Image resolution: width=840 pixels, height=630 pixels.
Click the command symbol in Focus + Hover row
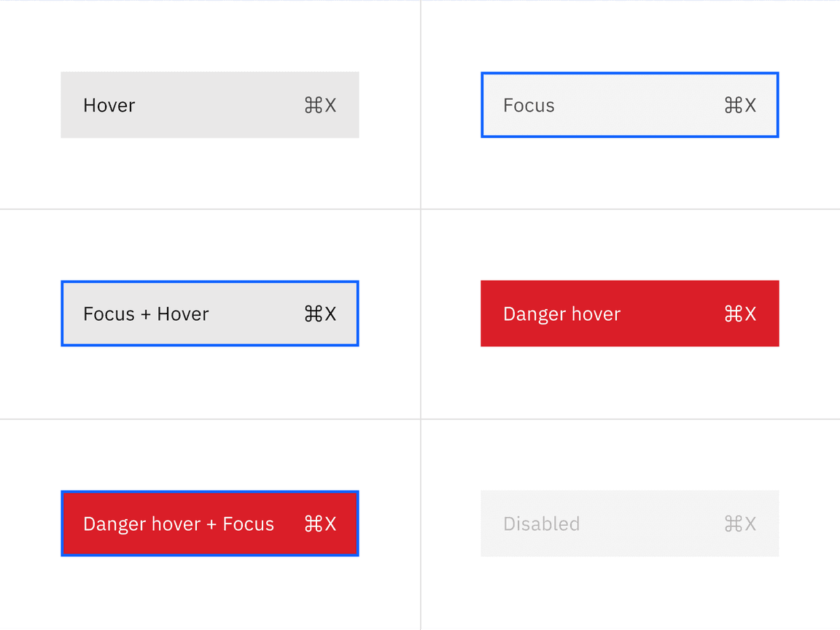coord(313,314)
